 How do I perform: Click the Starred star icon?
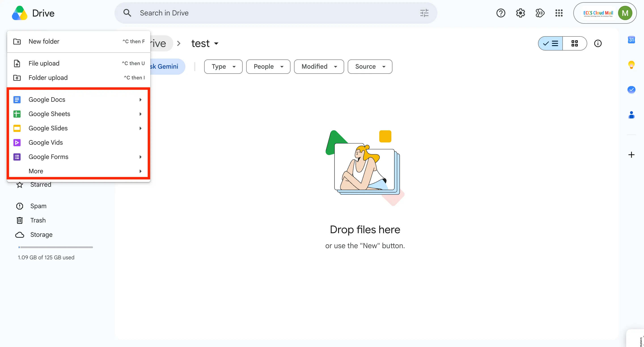pyautogui.click(x=19, y=185)
